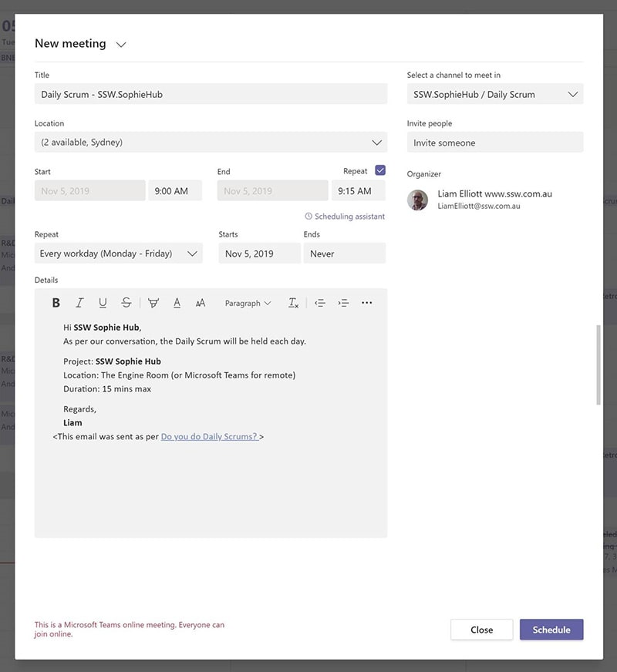617x672 pixels.
Task: Open the font color picker
Action: 177,303
